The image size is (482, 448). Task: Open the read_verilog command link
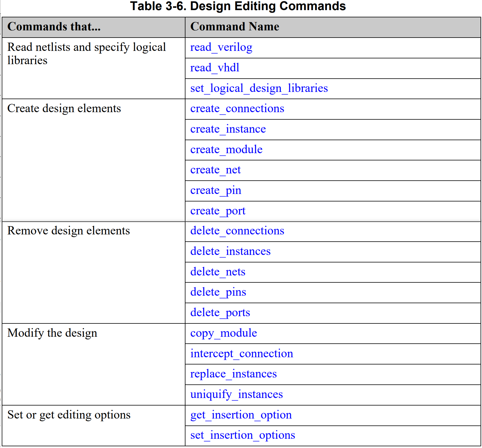(x=221, y=48)
